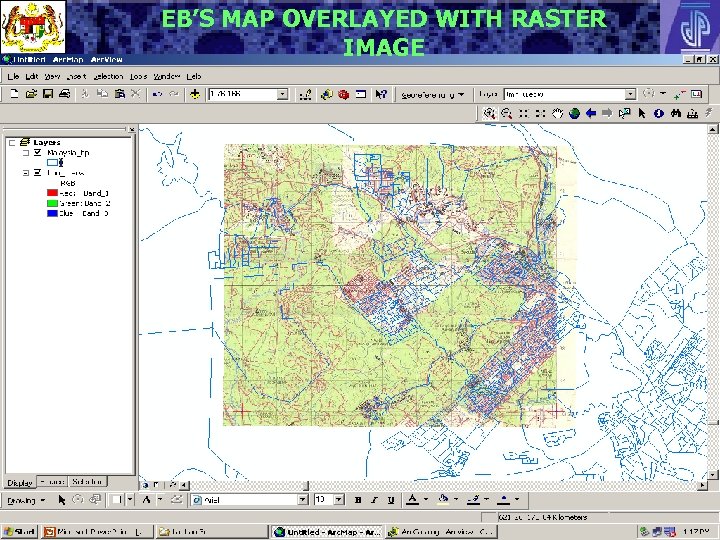Click the Open folder icon

click(x=31, y=94)
